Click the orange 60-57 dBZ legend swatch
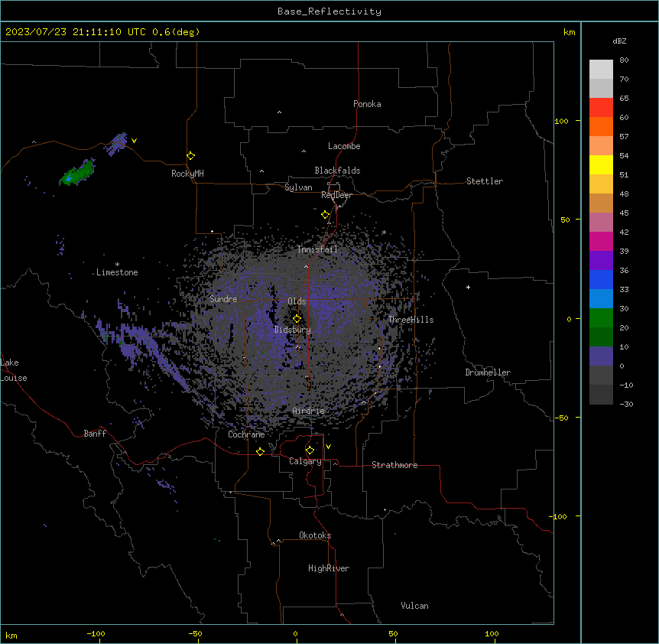Image resolution: width=659 pixels, height=644 pixels. tap(601, 126)
